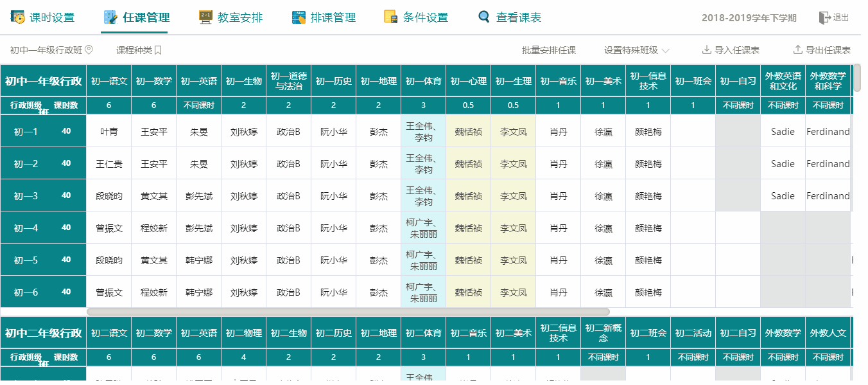Click 魏恬祯 cell in 初一3 row
Image resolution: width=868 pixels, height=385 pixels.
[469, 195]
